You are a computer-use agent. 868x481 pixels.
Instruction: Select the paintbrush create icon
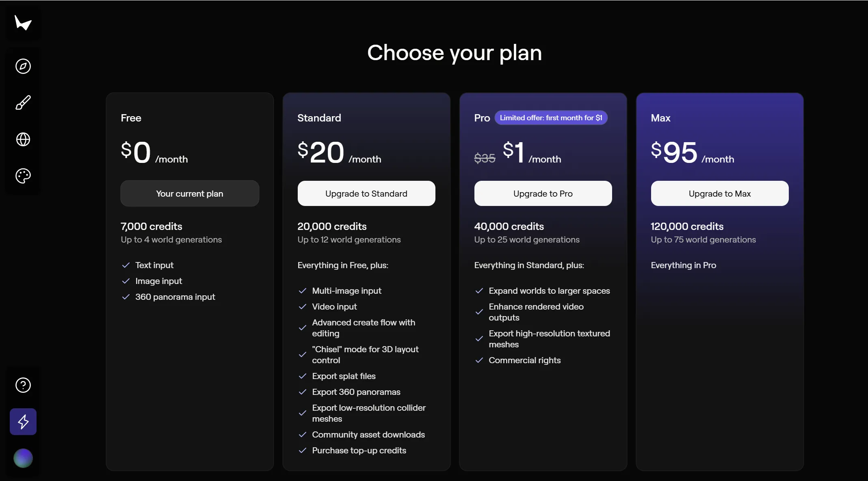[23, 103]
